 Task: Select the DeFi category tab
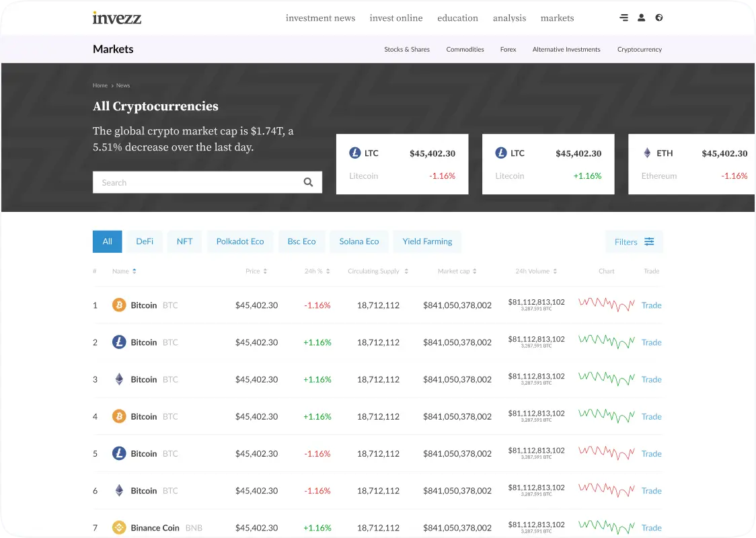[145, 241]
